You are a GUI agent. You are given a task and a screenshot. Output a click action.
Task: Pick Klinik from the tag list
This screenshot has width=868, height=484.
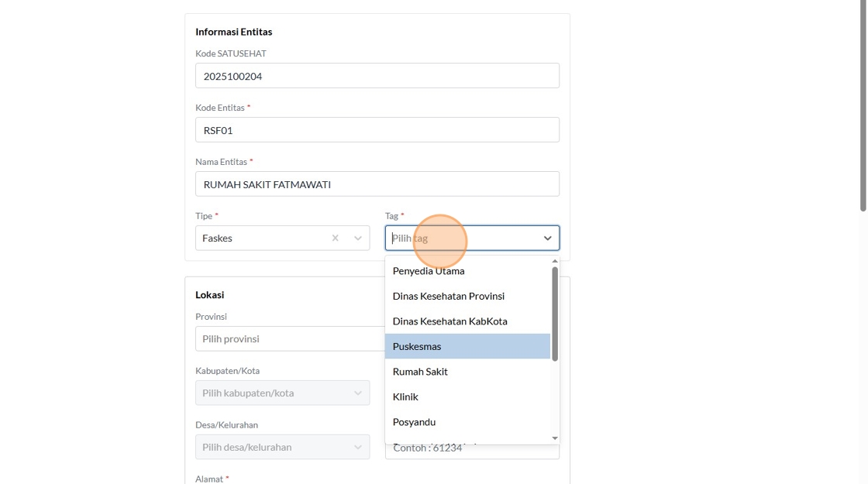click(x=405, y=396)
